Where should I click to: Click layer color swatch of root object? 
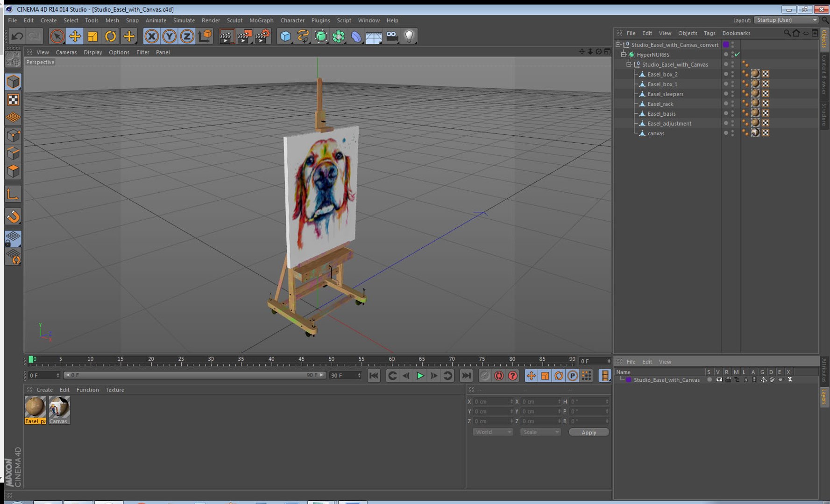point(726,45)
